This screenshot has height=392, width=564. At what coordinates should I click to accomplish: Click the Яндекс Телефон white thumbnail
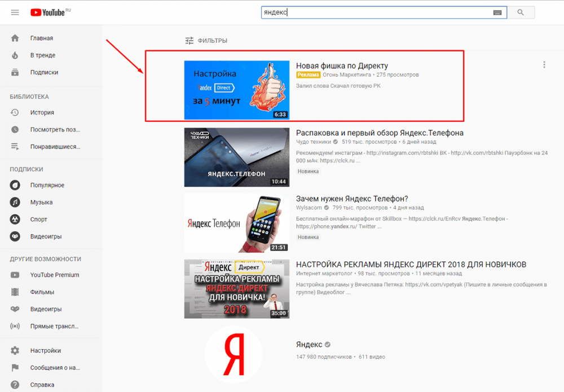point(237,223)
